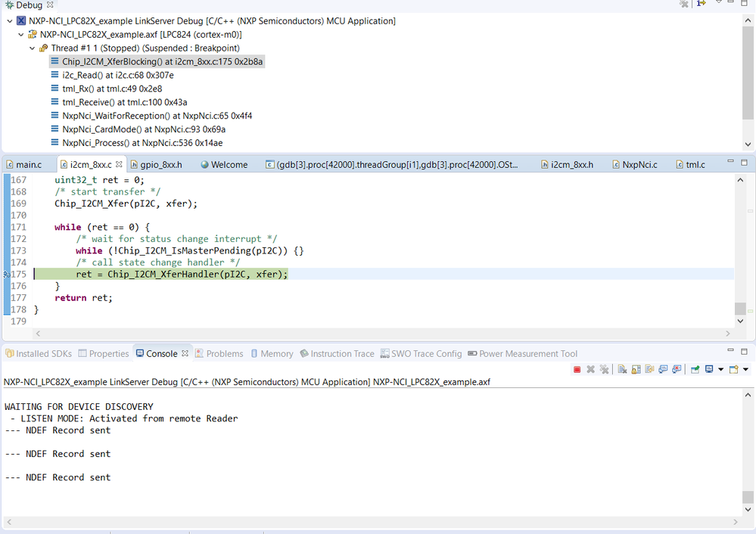The width and height of the screenshot is (756, 534).
Task: Open Problems view tab
Action: 219,354
